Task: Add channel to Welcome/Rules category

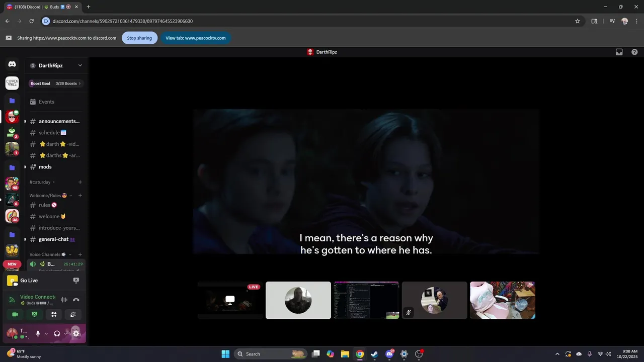Action: [80, 195]
